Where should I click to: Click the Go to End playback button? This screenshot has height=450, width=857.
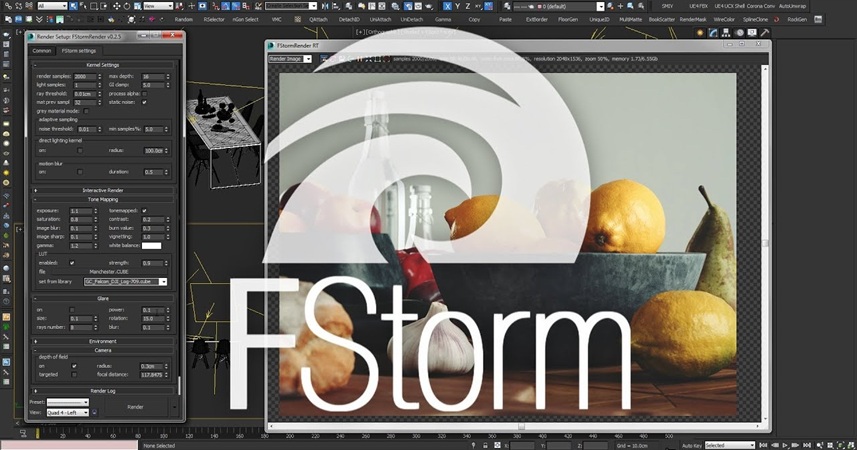tap(807, 446)
